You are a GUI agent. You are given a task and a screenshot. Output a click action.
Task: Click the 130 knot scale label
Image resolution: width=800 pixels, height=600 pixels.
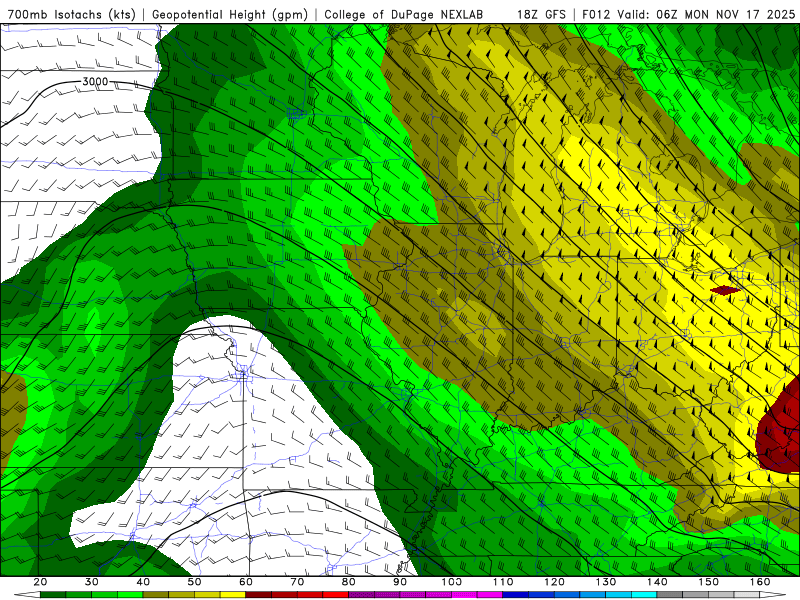[606, 582]
